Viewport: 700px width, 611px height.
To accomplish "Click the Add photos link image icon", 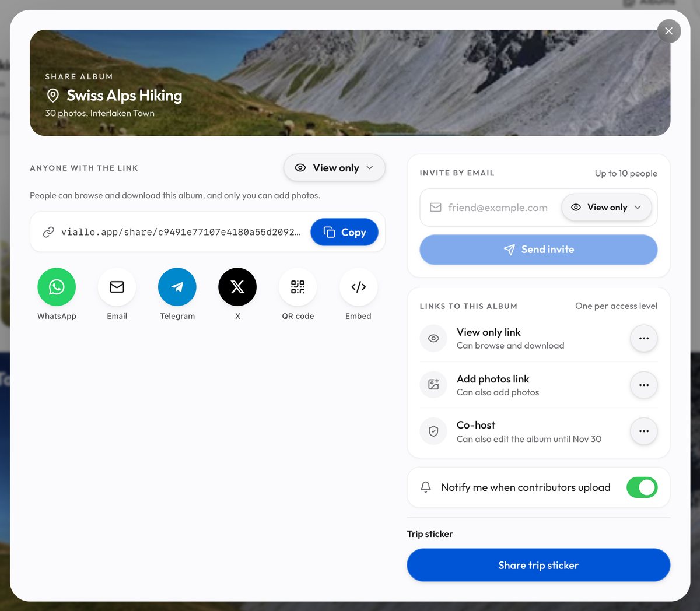I will 433,385.
